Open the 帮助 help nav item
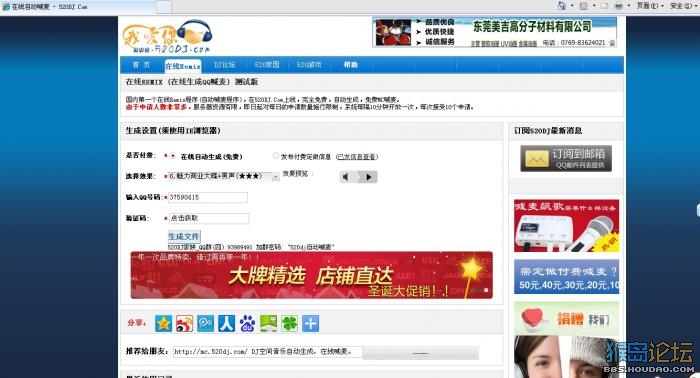 coord(351,65)
